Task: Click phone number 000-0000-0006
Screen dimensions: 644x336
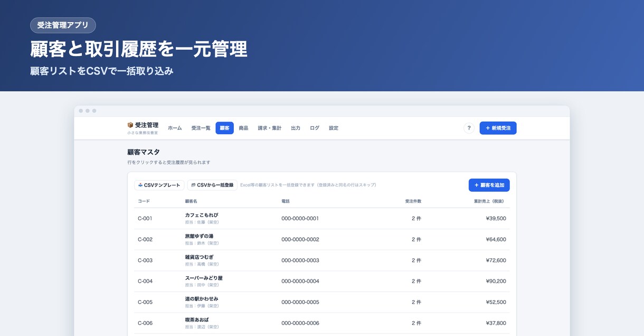Action: 300,323
